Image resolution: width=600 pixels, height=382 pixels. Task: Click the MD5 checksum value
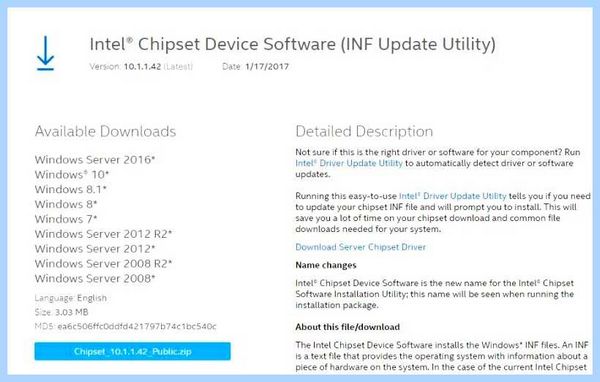coord(137,326)
